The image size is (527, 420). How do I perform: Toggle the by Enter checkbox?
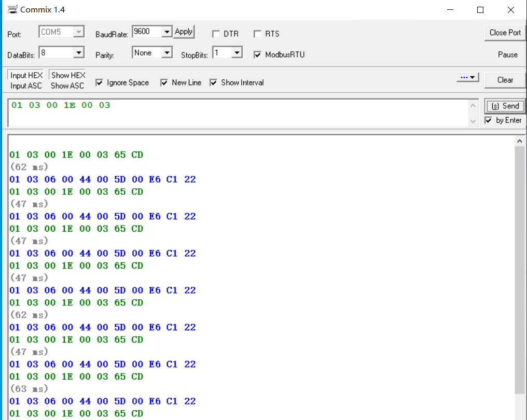coord(488,120)
